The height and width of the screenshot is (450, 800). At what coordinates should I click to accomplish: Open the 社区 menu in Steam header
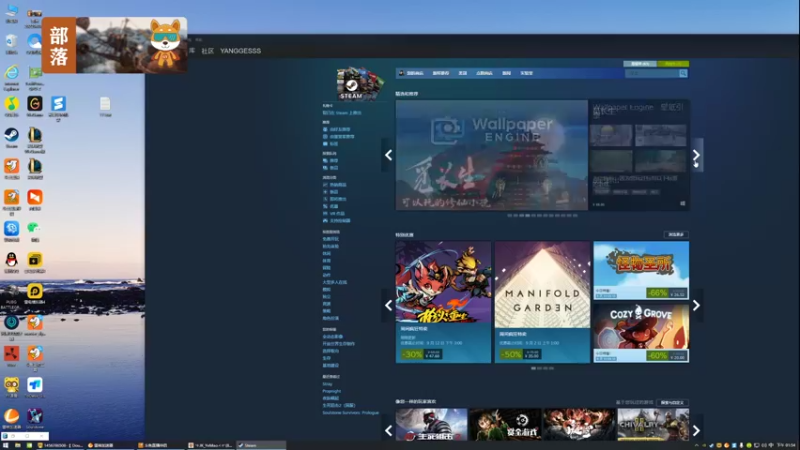[207, 51]
